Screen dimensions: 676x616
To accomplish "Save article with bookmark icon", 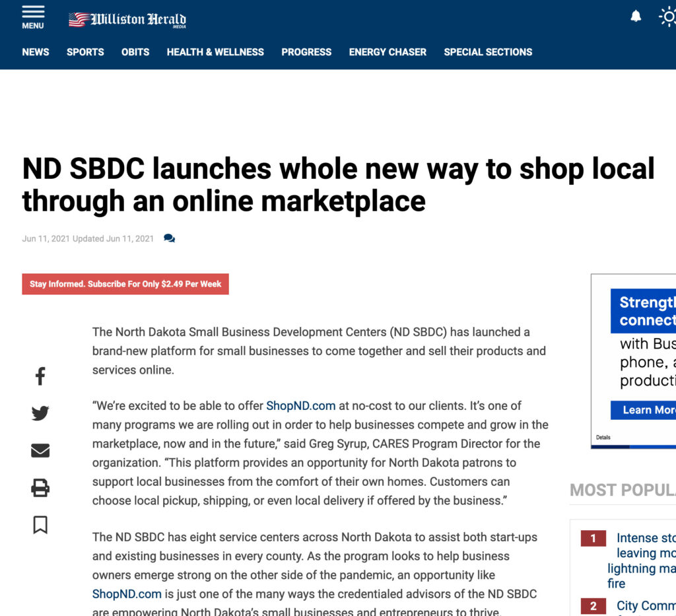I will pos(40,525).
